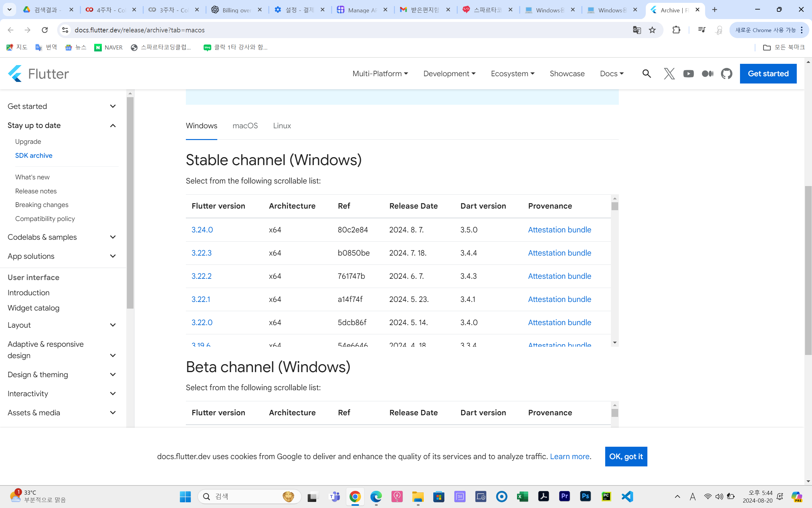Image resolution: width=812 pixels, height=508 pixels.
Task: Expand the App solutions section
Action: (62, 256)
